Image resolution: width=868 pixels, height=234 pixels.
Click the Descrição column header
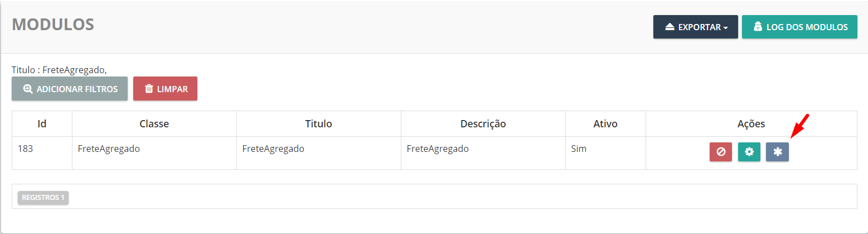483,124
